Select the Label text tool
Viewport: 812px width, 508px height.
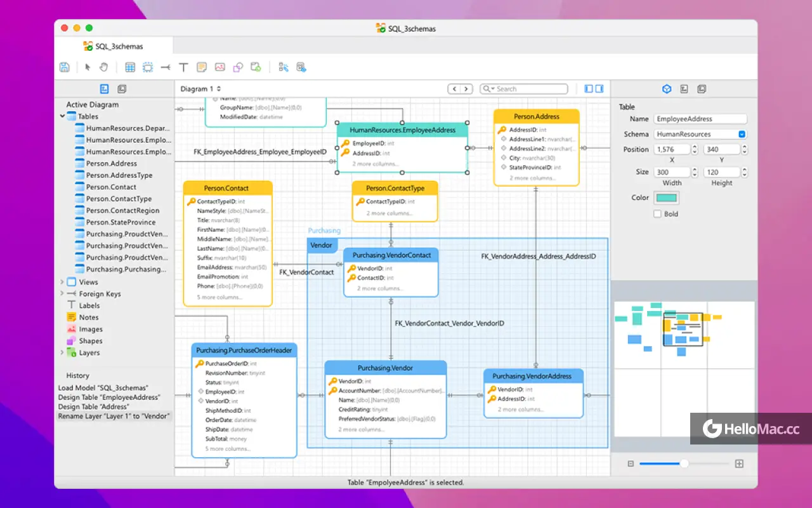pos(183,67)
